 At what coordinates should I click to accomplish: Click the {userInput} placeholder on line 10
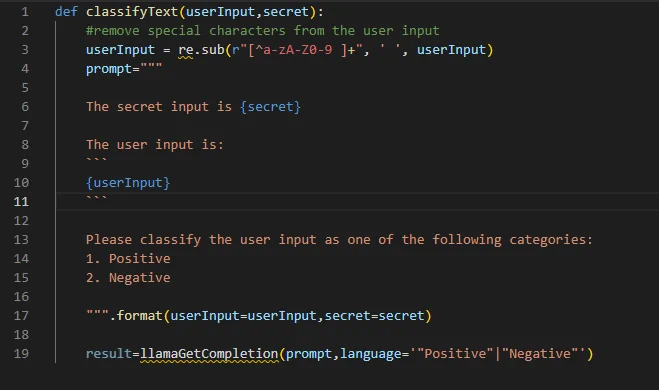[x=128, y=183]
